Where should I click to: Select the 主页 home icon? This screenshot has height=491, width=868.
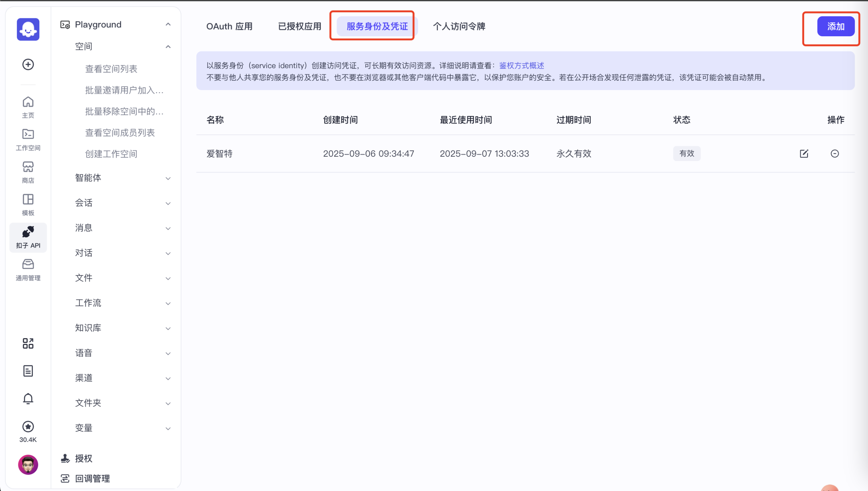(28, 106)
